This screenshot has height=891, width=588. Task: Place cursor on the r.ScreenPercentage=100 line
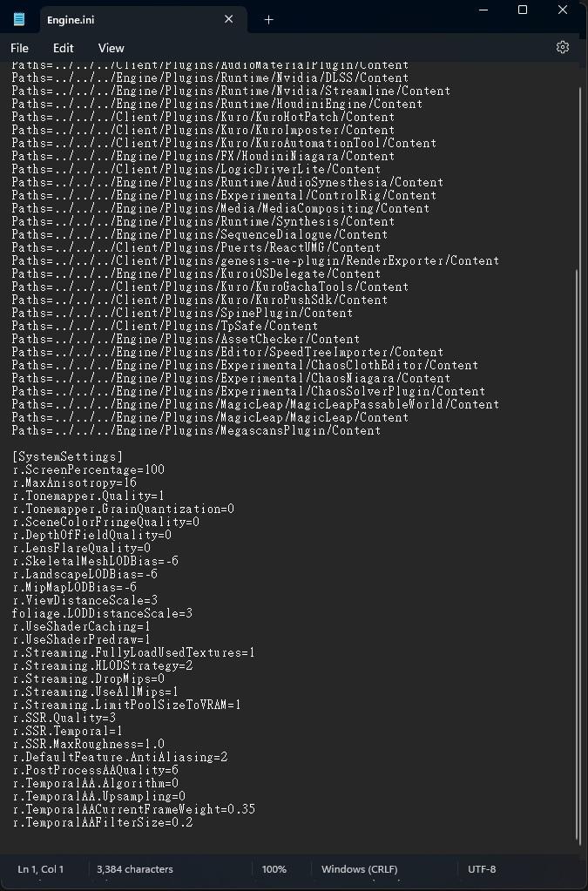(88, 469)
